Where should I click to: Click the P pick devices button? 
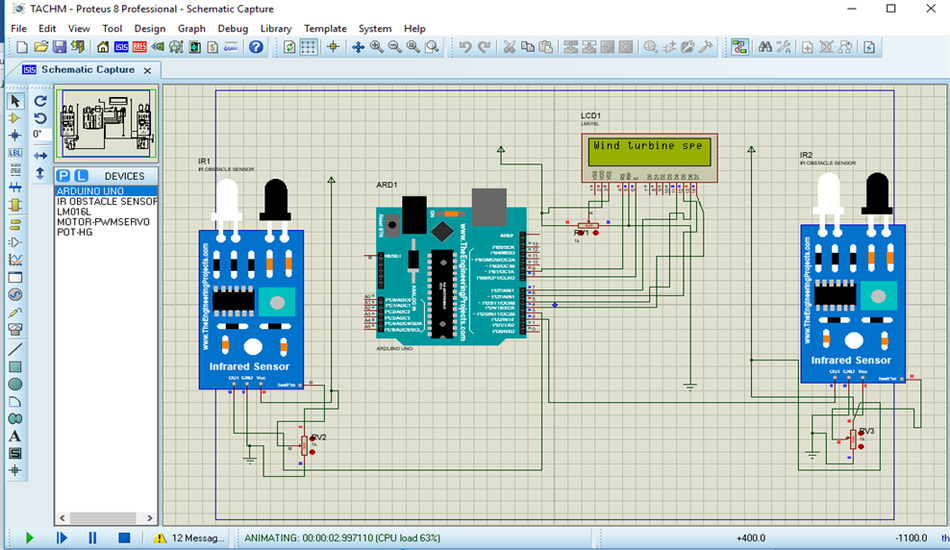63,176
